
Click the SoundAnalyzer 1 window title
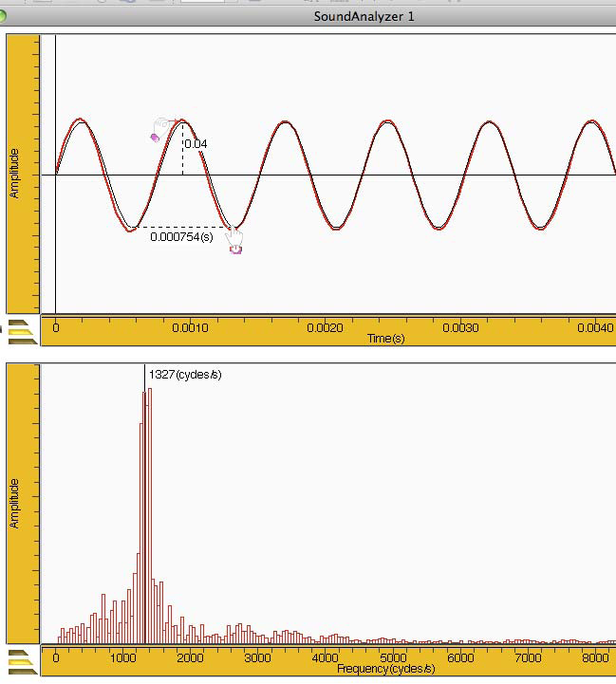point(364,16)
